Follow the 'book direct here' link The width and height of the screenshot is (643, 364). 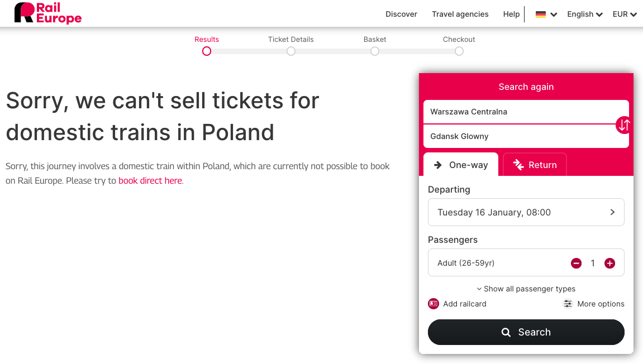pos(150,181)
